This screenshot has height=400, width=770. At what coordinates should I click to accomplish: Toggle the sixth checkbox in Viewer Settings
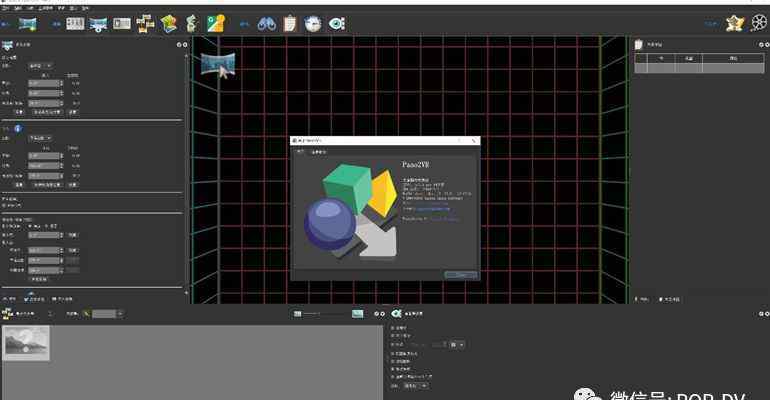tap(392, 369)
